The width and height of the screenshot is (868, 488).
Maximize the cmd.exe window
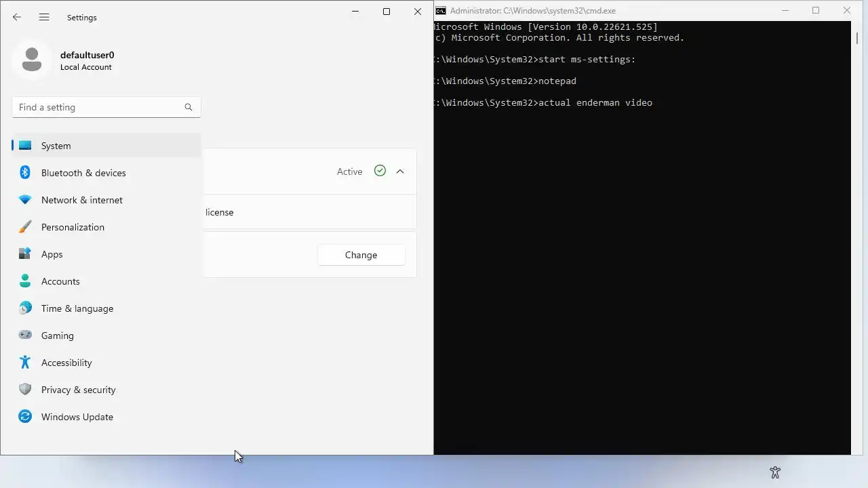pos(816,10)
